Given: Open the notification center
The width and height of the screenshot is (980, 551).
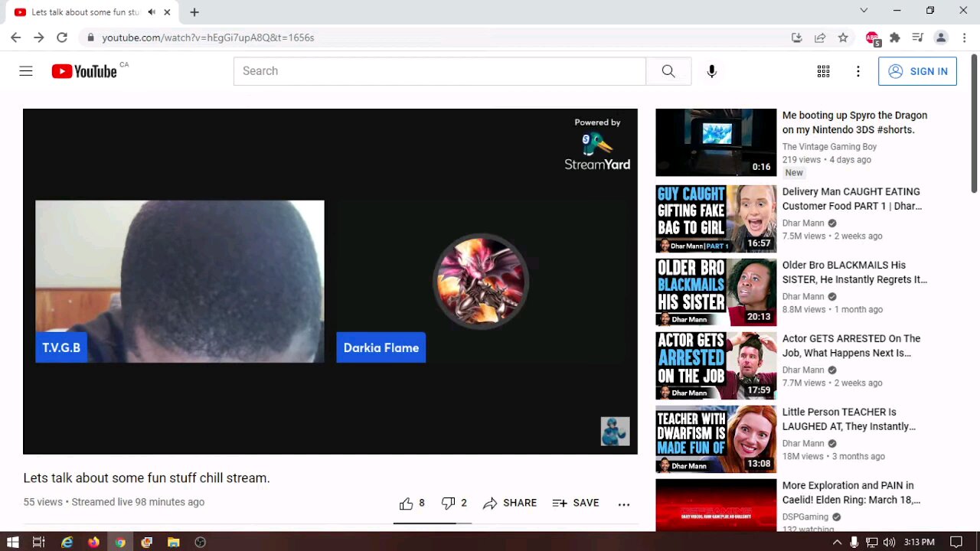Looking at the screenshot, I should (956, 542).
